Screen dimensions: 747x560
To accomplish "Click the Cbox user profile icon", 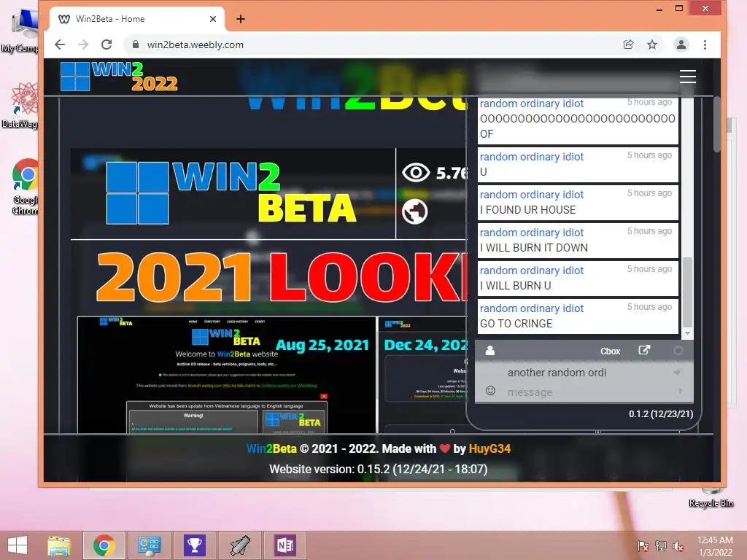I will [489, 351].
